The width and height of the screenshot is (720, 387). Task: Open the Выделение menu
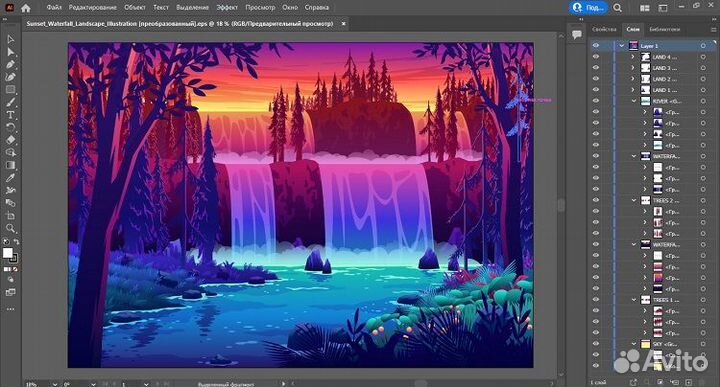(x=192, y=7)
